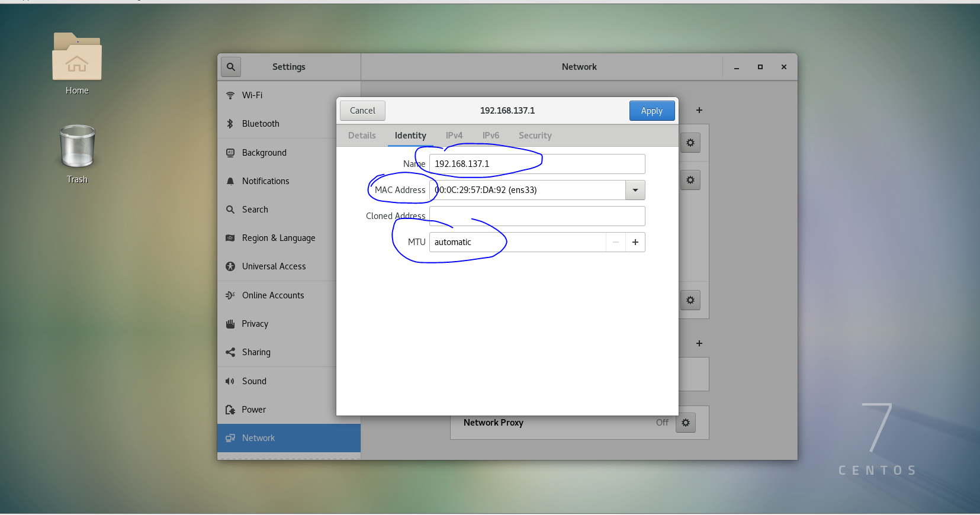Open Region & Language settings

pyautogui.click(x=289, y=238)
